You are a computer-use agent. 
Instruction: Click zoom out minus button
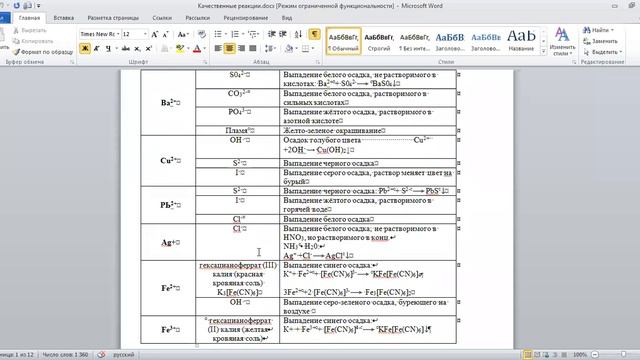tap(595, 355)
